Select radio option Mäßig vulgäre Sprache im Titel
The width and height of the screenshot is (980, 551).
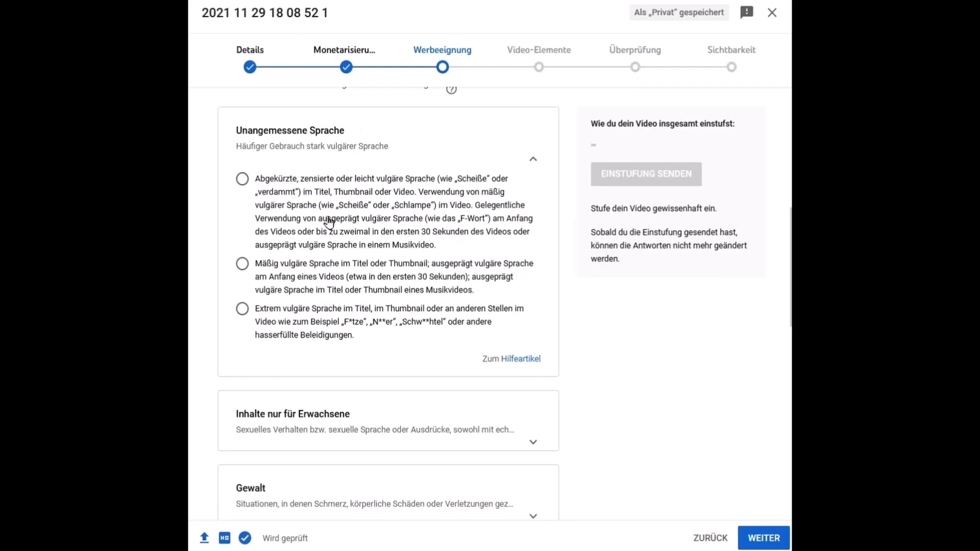click(242, 264)
